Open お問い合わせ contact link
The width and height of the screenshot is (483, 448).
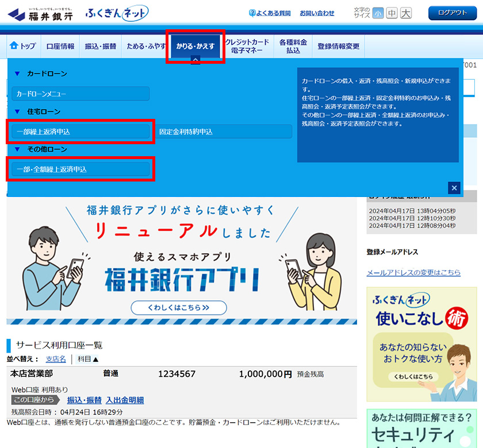[x=317, y=13]
